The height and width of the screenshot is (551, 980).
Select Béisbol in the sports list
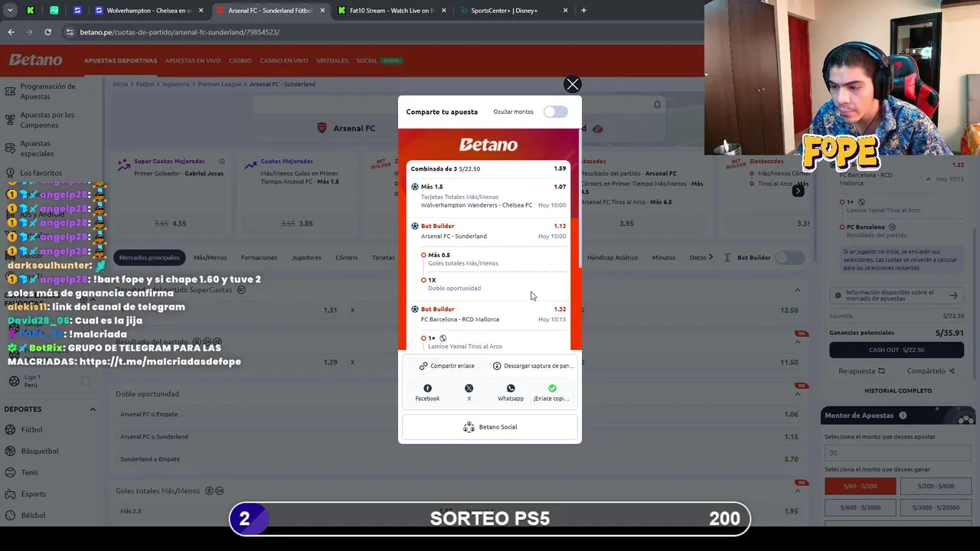point(33,516)
